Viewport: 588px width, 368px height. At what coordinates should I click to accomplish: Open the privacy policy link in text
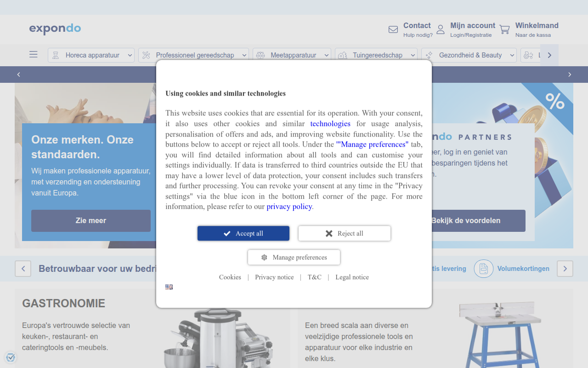[289, 207]
